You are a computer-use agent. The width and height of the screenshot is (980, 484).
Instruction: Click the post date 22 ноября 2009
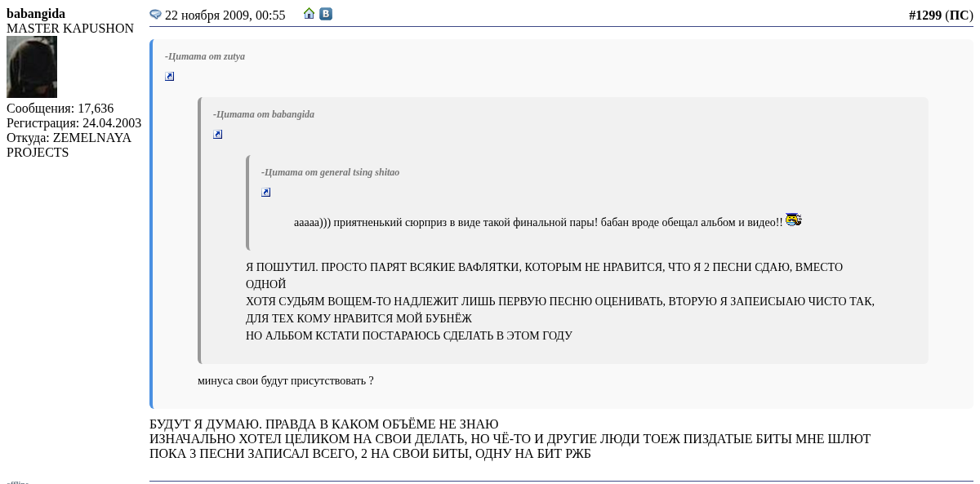point(225,16)
